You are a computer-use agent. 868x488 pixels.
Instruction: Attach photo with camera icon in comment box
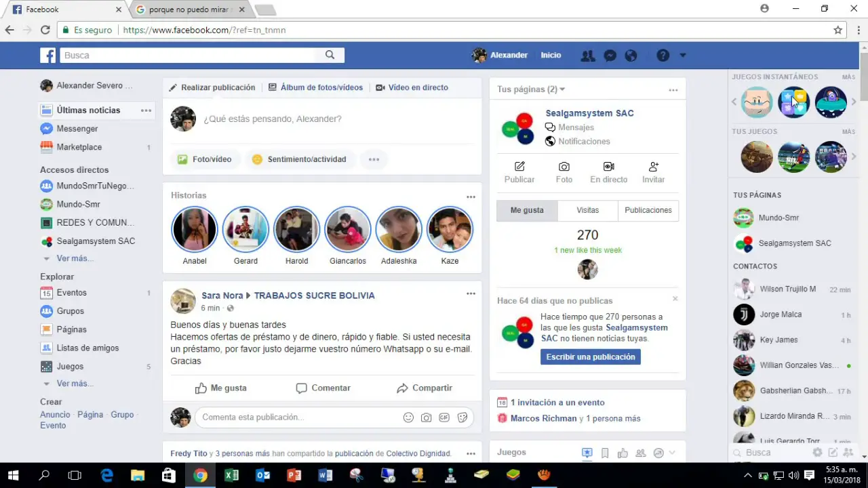pyautogui.click(x=426, y=418)
